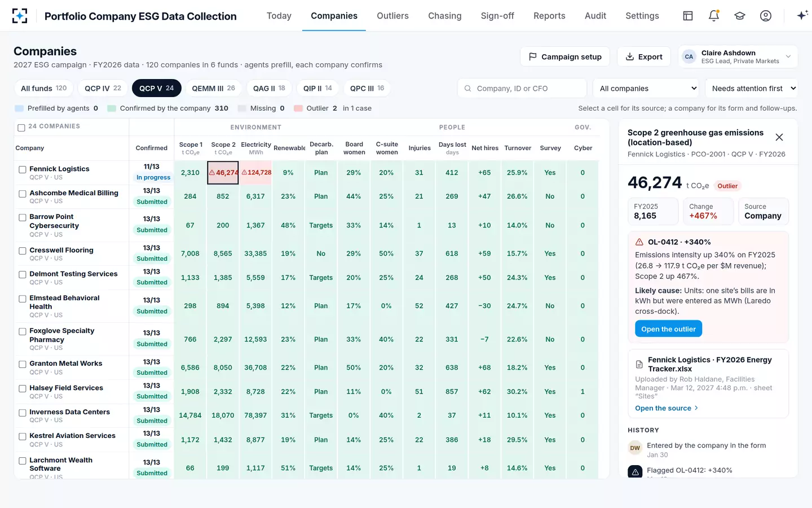Click the download icon in Export

coord(630,56)
